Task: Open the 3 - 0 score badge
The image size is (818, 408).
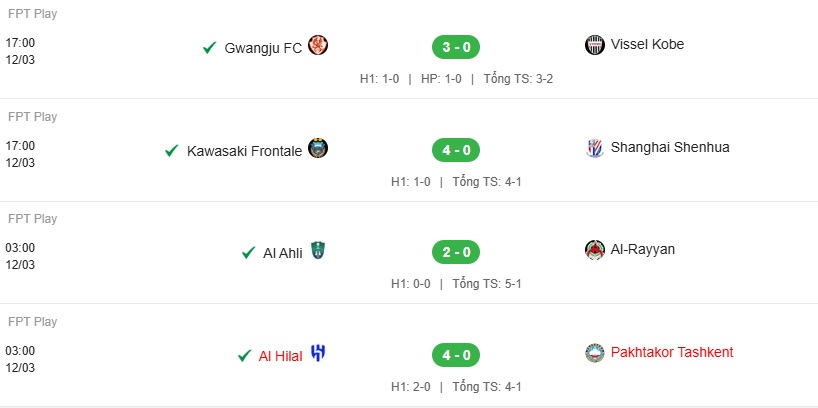Action: 456,47
